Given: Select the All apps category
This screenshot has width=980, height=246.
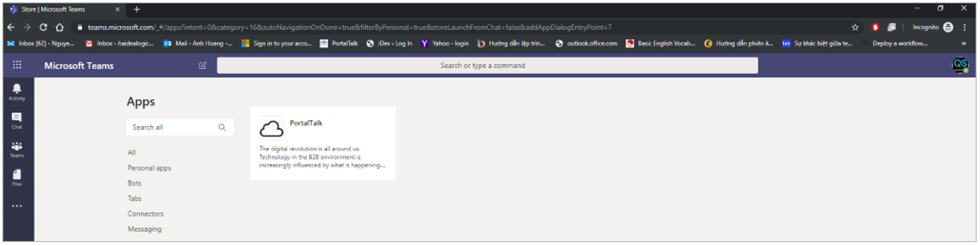Looking at the screenshot, I should 131,153.
